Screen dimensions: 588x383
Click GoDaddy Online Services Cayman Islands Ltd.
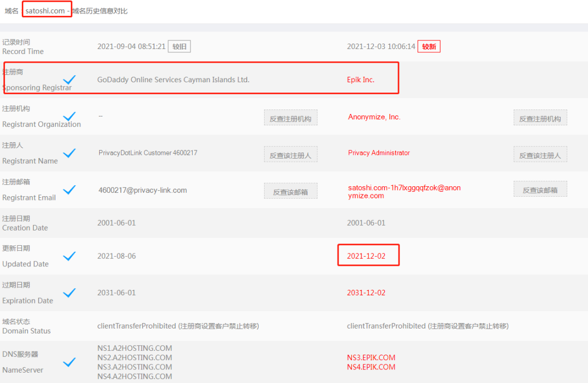pos(173,80)
